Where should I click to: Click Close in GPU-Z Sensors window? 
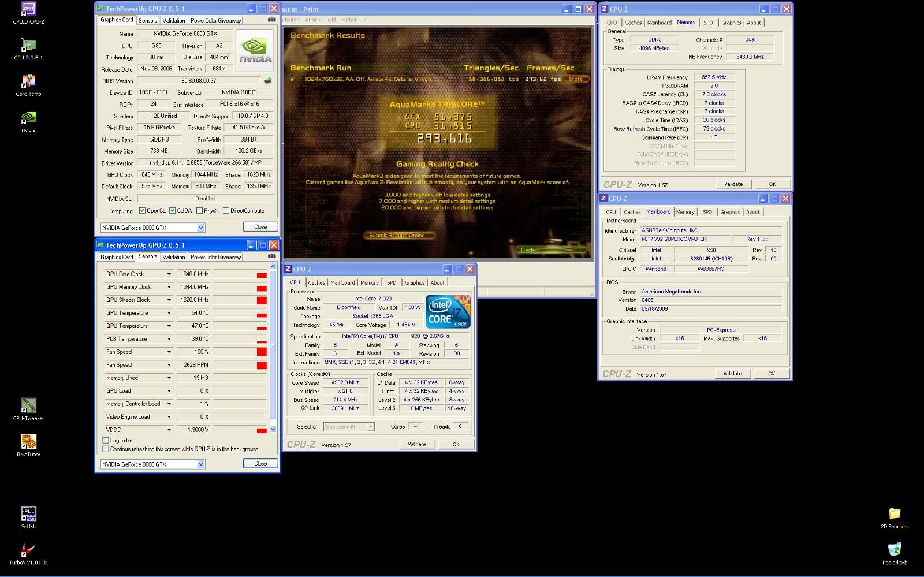pyautogui.click(x=260, y=463)
